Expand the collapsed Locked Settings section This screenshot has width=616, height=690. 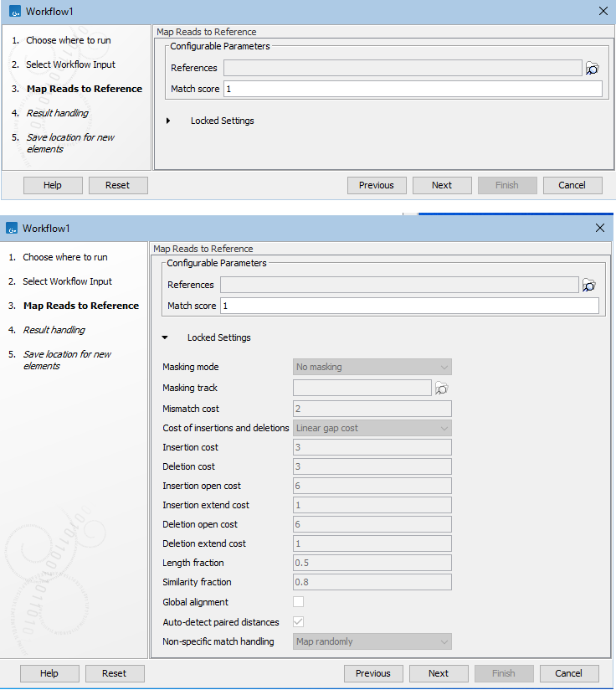pos(168,121)
